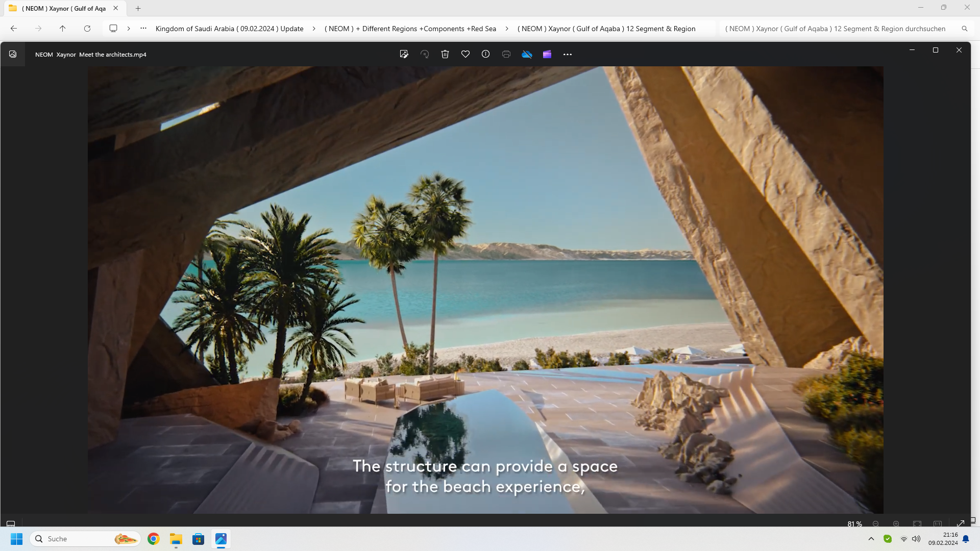Open File Explorer from taskbar

click(176, 539)
